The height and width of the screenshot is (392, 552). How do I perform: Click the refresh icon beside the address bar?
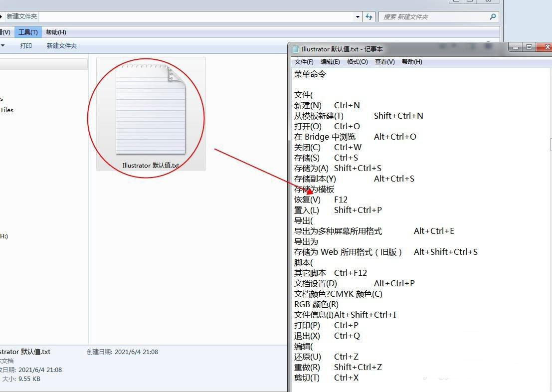point(368,16)
